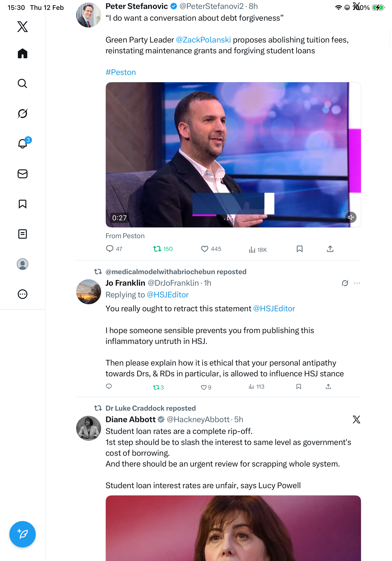Open Grok from the sidebar
This screenshot has height=561, width=392.
23,113
